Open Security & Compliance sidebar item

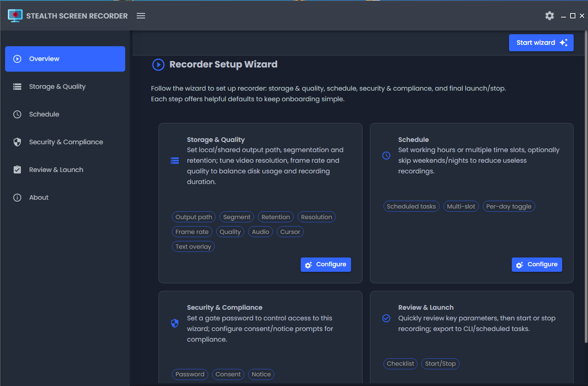coord(66,142)
